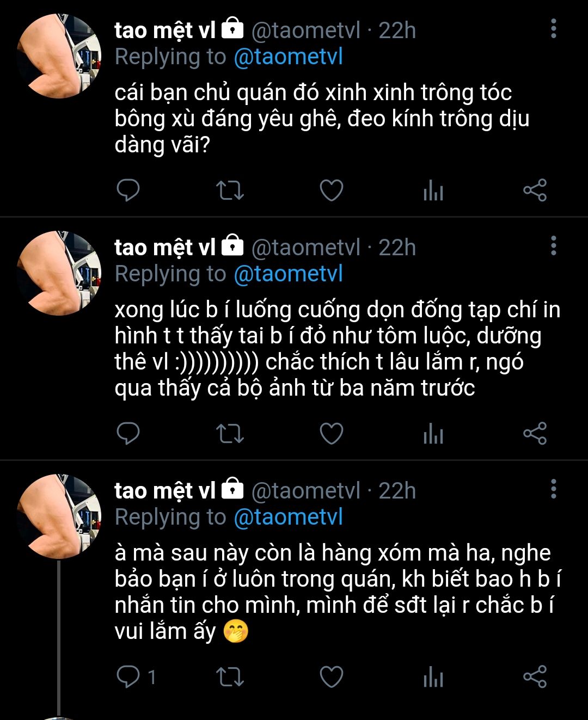This screenshot has width=588, height=720.
Task: Reply to the tweet about tạp chí
Action: (128, 434)
